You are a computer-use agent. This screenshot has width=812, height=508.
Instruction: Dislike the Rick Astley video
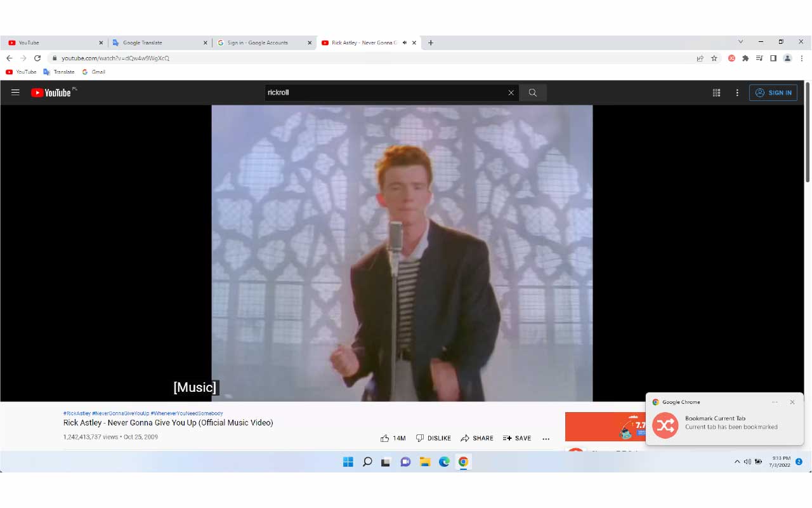pyautogui.click(x=433, y=438)
